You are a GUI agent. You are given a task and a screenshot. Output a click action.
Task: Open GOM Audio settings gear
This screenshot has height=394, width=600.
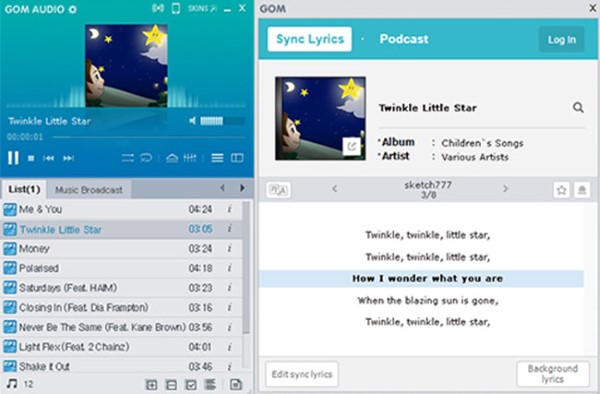point(73,9)
